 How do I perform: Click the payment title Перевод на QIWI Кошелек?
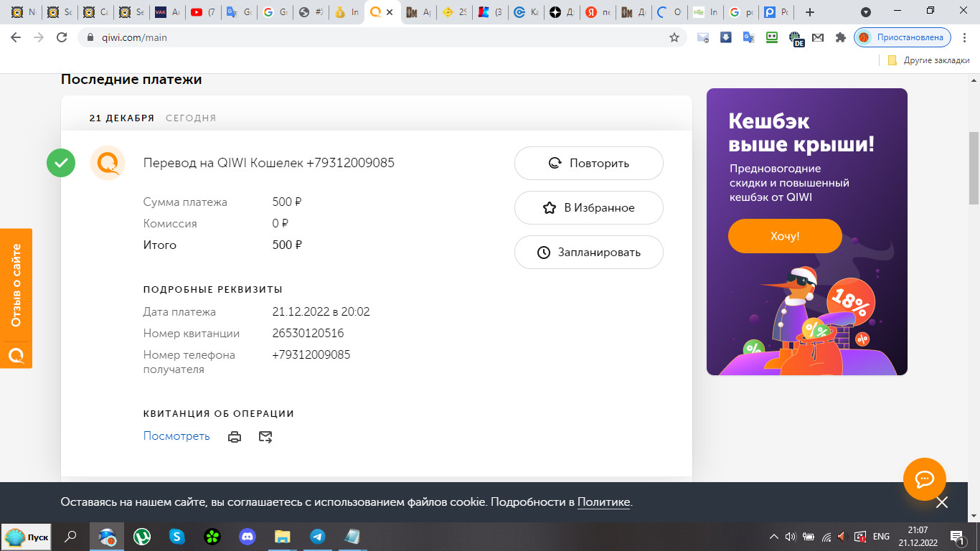click(269, 163)
